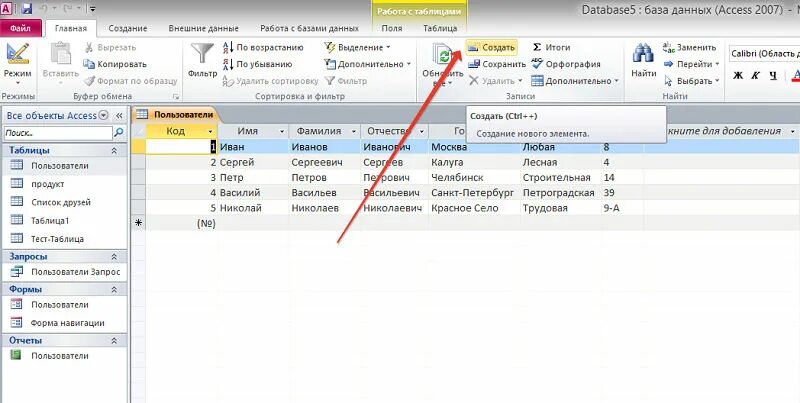Switch to Поля ribbon tab
This screenshot has width=800, height=403.
point(392,29)
